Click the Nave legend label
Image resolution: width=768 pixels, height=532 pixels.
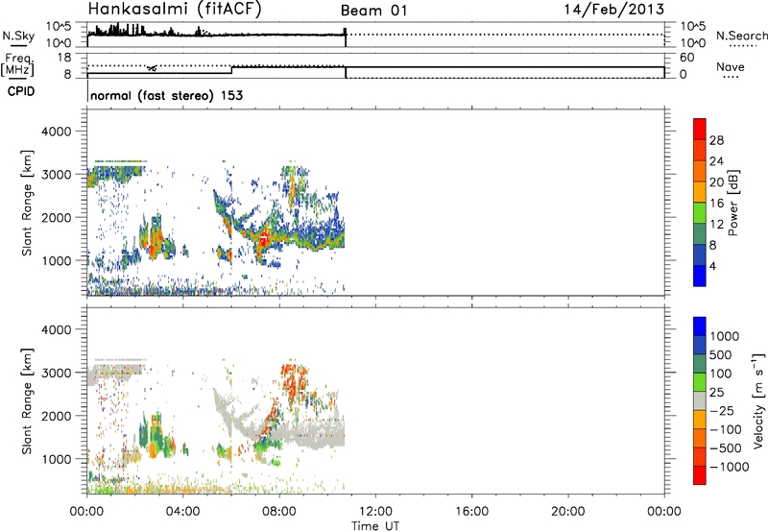pos(731,67)
